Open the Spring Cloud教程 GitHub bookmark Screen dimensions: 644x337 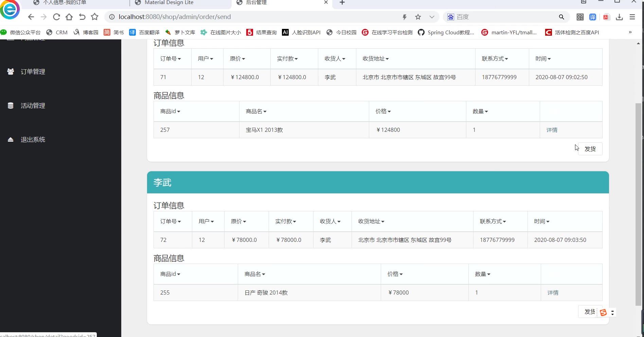446,32
